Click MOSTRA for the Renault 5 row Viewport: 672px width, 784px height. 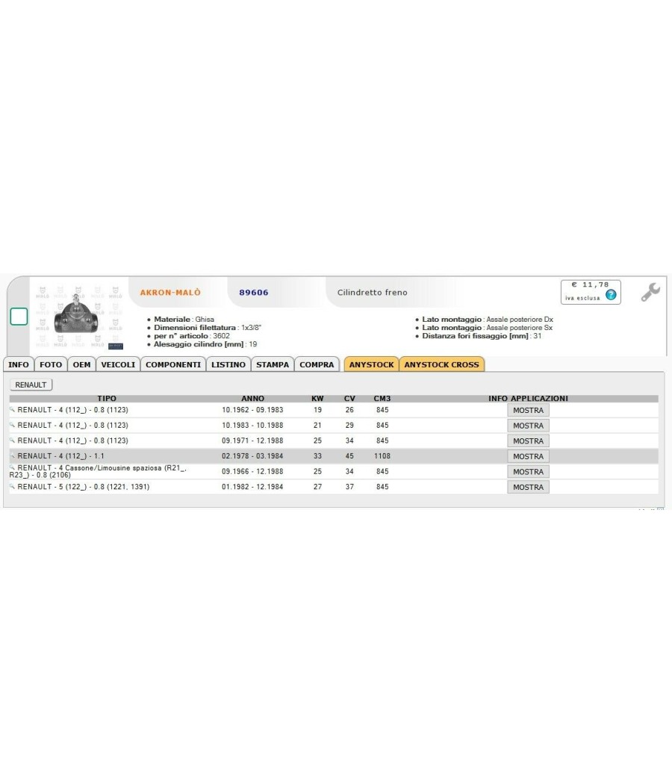pos(528,487)
